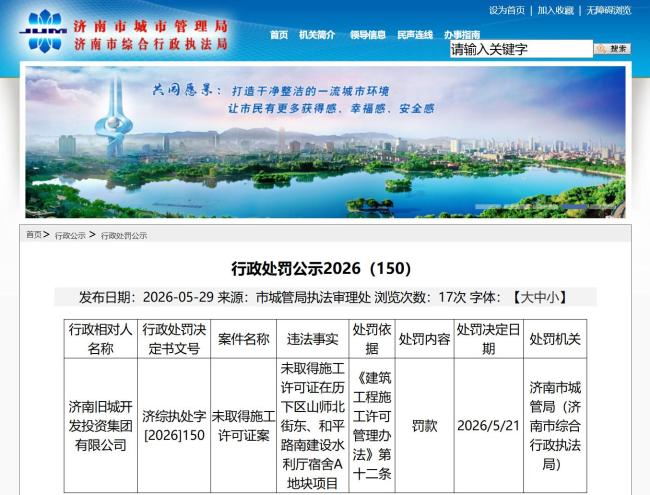Screen dimensions: 650x495
Task: Select the source text 市城管局执法审理处
Action: click(313, 297)
